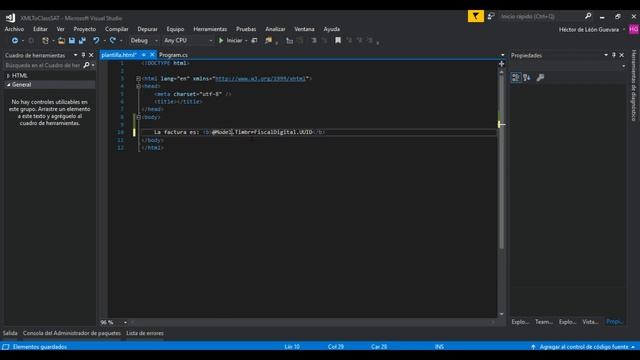Image resolution: width=640 pixels, height=360 pixels.
Task: Start debugging with the green Iniciar play button
Action: click(x=231, y=40)
